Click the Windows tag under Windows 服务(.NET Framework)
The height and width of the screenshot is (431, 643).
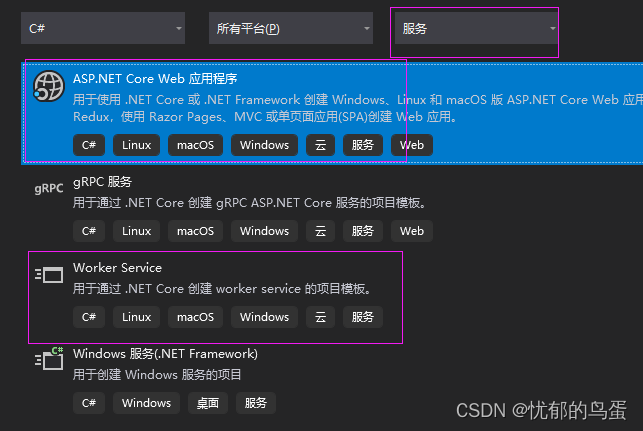pyautogui.click(x=146, y=403)
